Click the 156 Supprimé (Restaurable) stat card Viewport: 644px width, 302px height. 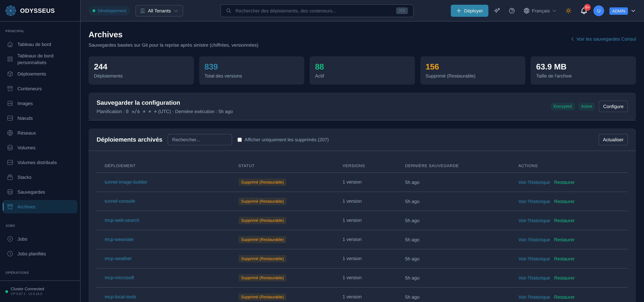[472, 70]
